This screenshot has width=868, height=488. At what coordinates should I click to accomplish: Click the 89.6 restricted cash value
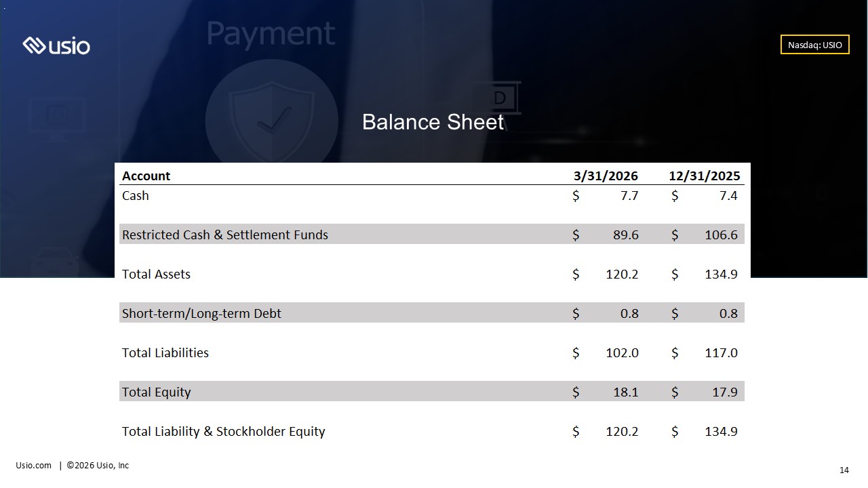625,235
